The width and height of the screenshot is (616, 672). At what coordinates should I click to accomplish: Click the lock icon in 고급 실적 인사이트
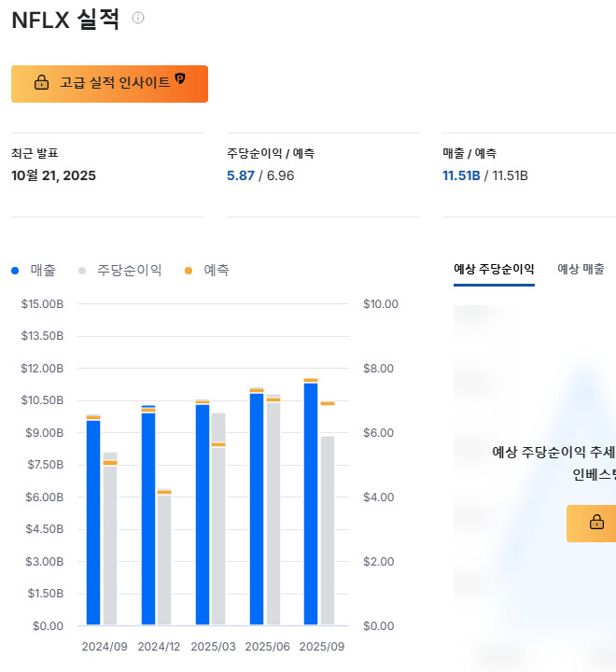42,82
